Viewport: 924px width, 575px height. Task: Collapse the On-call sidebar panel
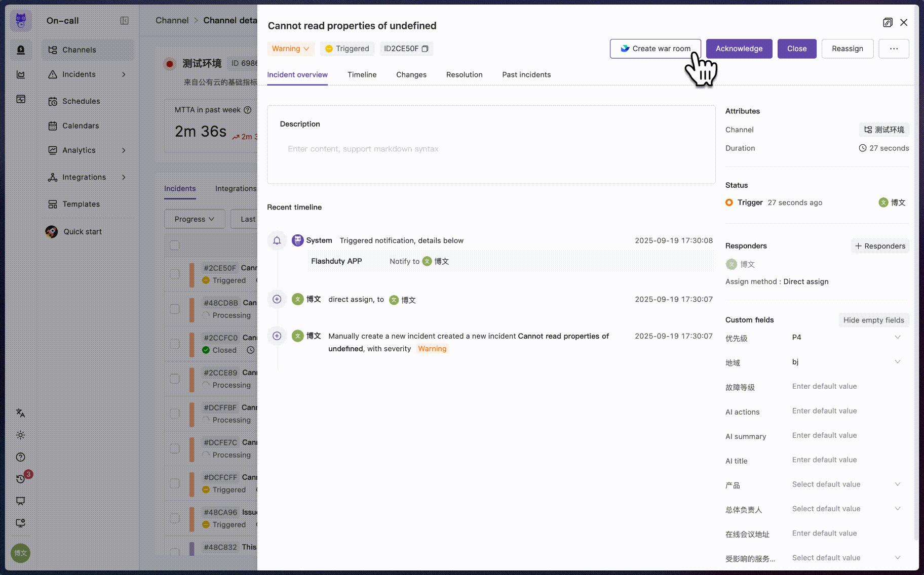[x=124, y=21]
